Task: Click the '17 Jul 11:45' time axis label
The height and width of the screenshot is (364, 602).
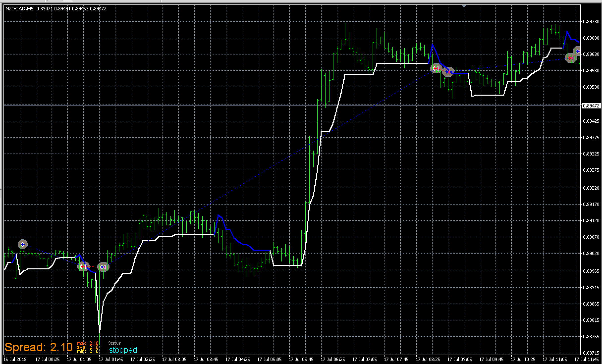Action: tap(586, 359)
